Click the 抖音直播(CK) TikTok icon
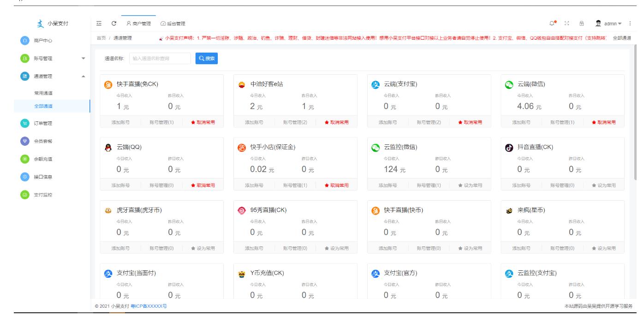644x316 pixels. [x=509, y=147]
